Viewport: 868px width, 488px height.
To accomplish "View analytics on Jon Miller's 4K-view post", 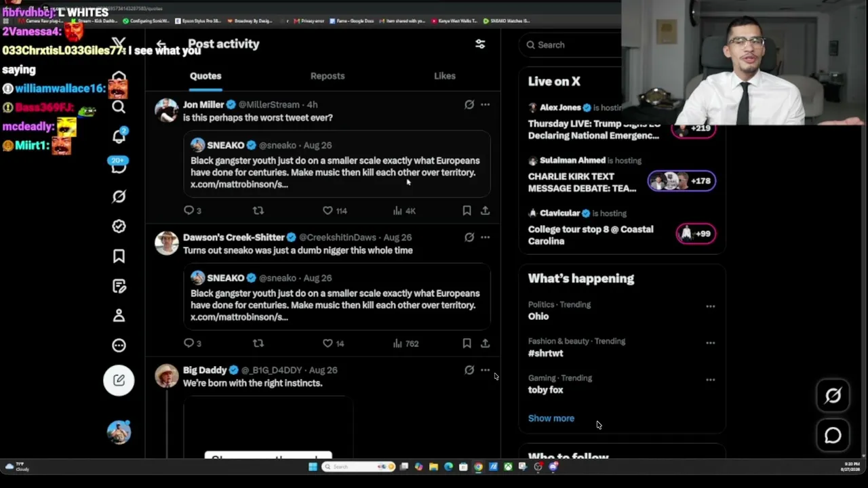I will (x=404, y=211).
